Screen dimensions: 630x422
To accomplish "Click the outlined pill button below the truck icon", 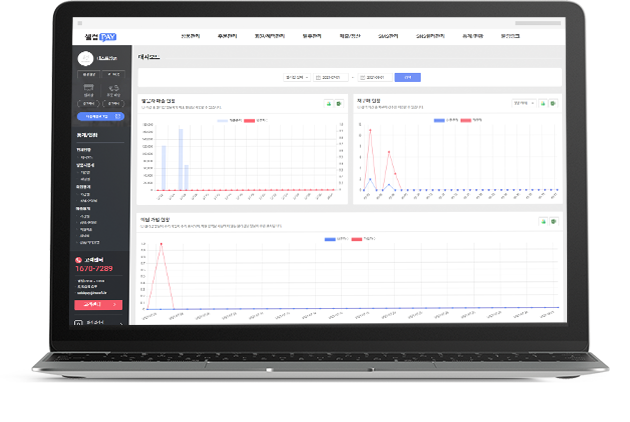I will (114, 104).
